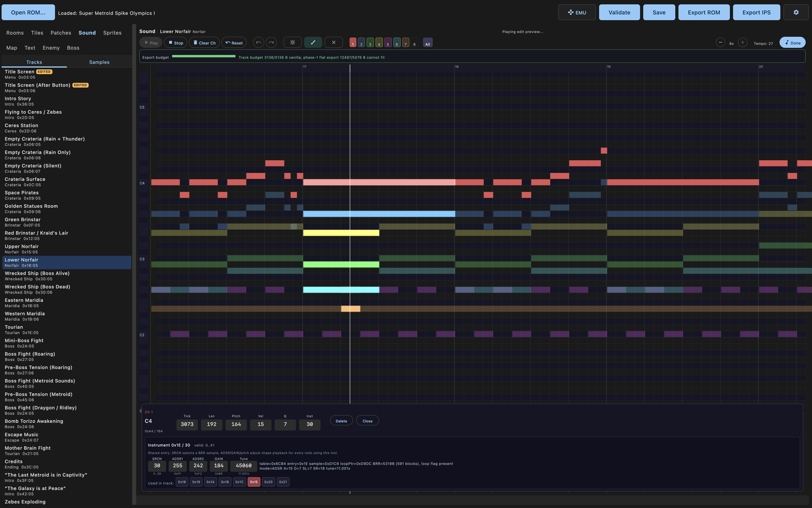Select the Upper Norfair track

[x=66, y=249]
